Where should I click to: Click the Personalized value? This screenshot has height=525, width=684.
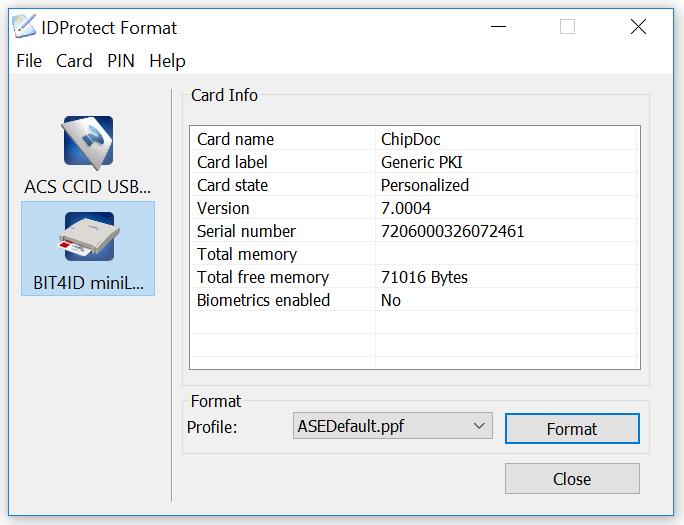[425, 185]
